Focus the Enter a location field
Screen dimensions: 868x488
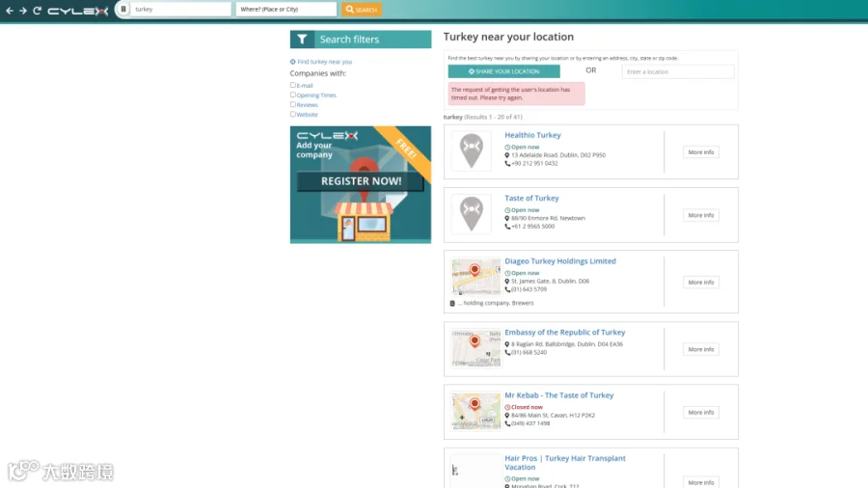[678, 71]
